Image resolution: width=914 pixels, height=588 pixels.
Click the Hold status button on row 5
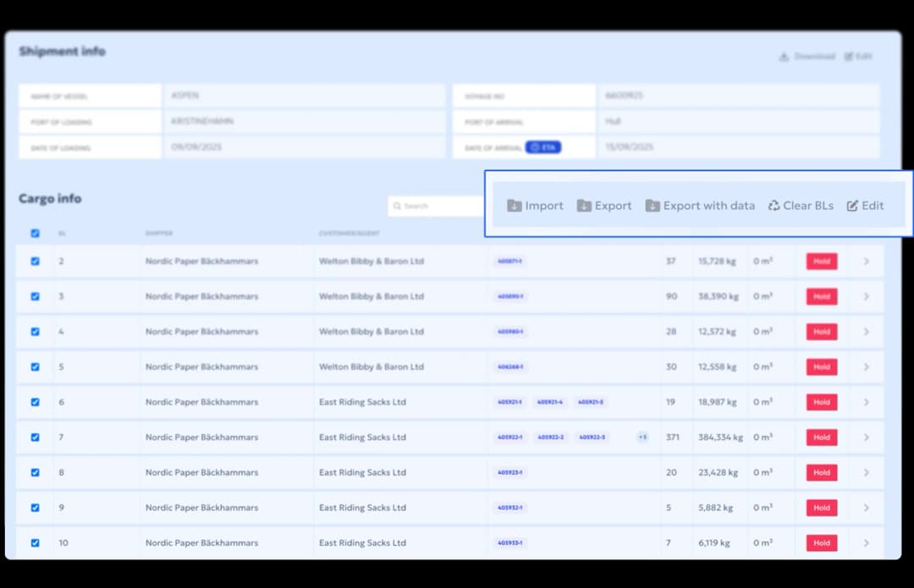coord(821,367)
